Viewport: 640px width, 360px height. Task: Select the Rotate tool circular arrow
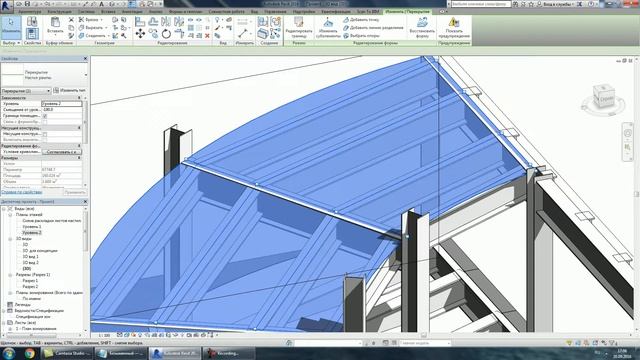pos(166,33)
